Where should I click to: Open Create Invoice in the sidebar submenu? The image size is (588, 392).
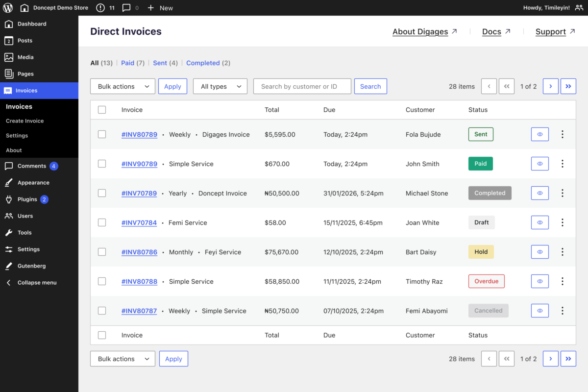[x=24, y=121]
